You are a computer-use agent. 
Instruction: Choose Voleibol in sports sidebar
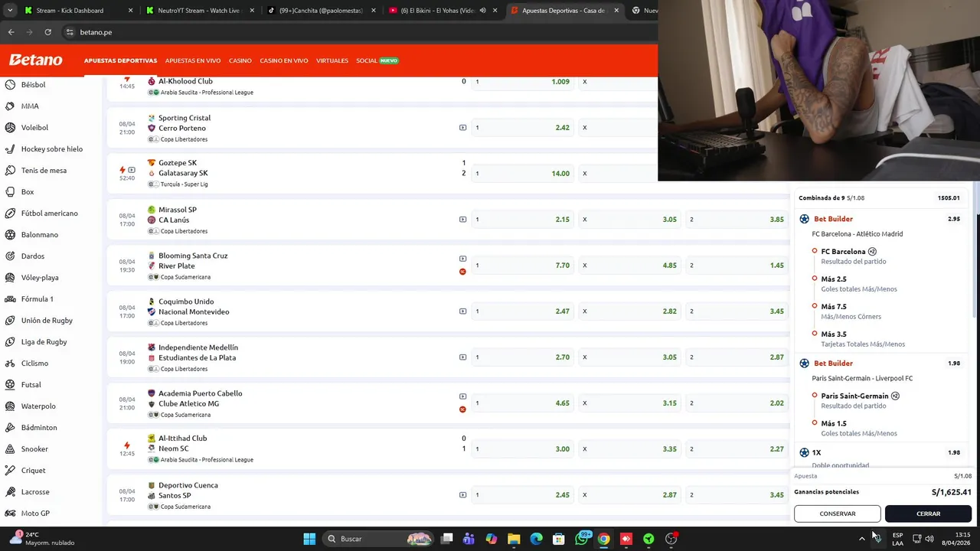pyautogui.click(x=34, y=128)
